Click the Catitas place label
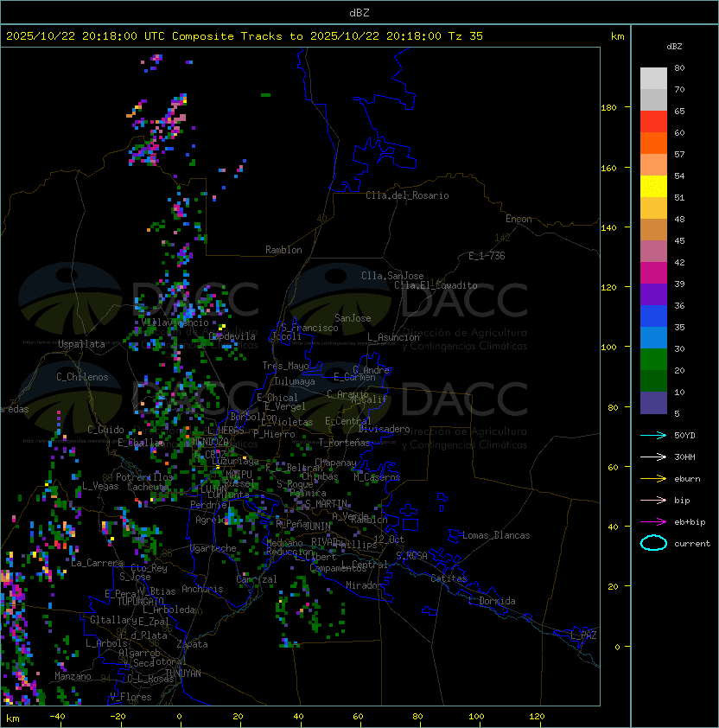The height and width of the screenshot is (728, 719). (x=449, y=578)
